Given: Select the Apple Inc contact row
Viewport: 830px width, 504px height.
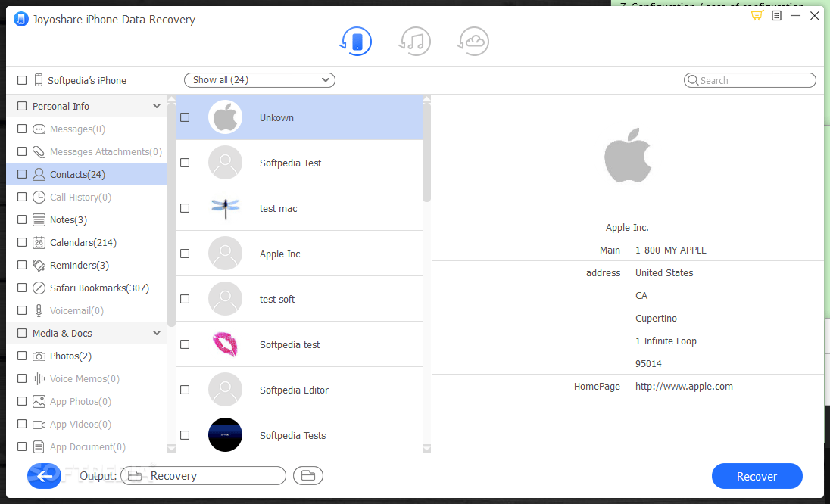Looking at the screenshot, I should [300, 254].
